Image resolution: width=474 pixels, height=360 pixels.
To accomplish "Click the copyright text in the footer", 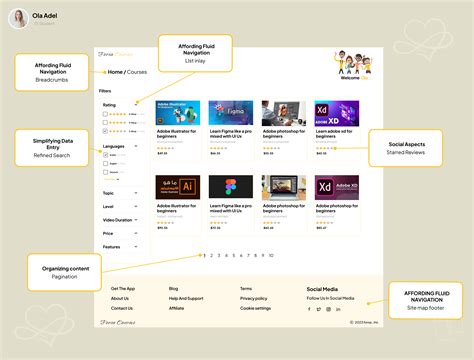I will (x=364, y=322).
